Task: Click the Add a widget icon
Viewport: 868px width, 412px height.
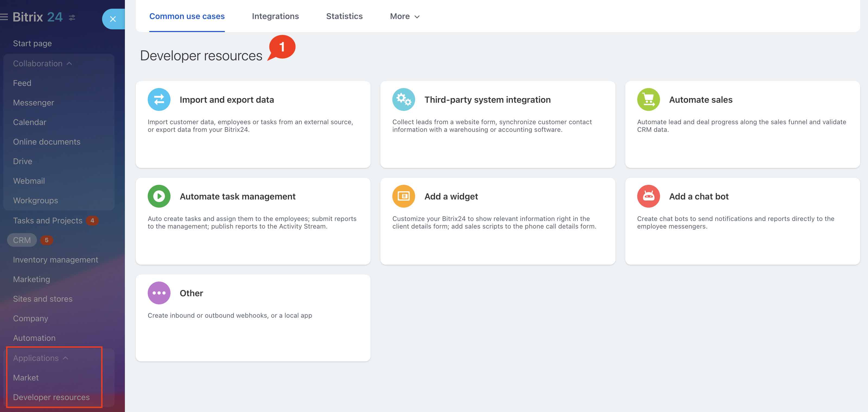Action: coord(403,195)
